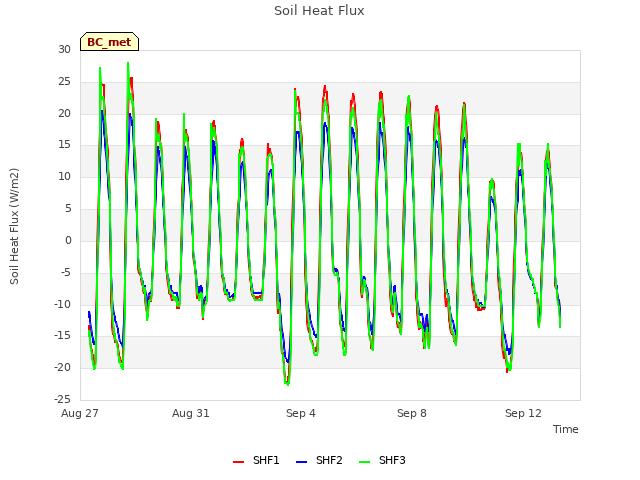Click the Sep 4 date tick label

coord(301,413)
